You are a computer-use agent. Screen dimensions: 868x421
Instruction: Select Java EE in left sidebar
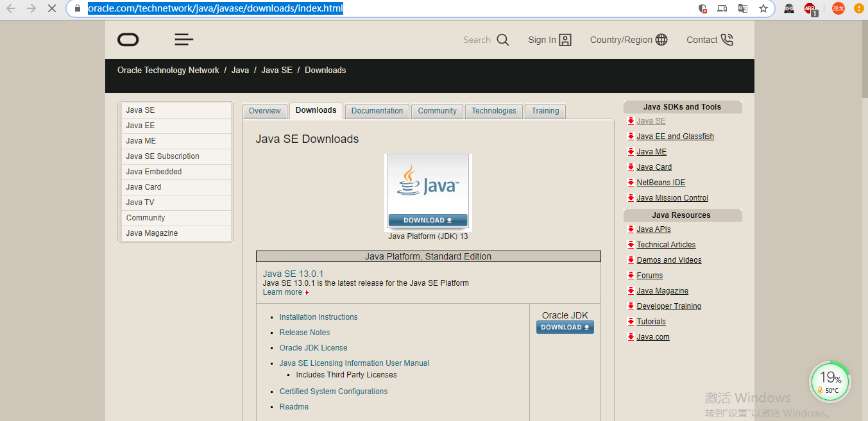point(176,126)
